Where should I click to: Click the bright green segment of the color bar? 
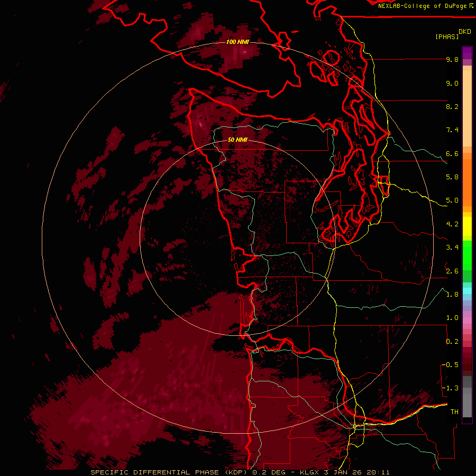coord(467,255)
